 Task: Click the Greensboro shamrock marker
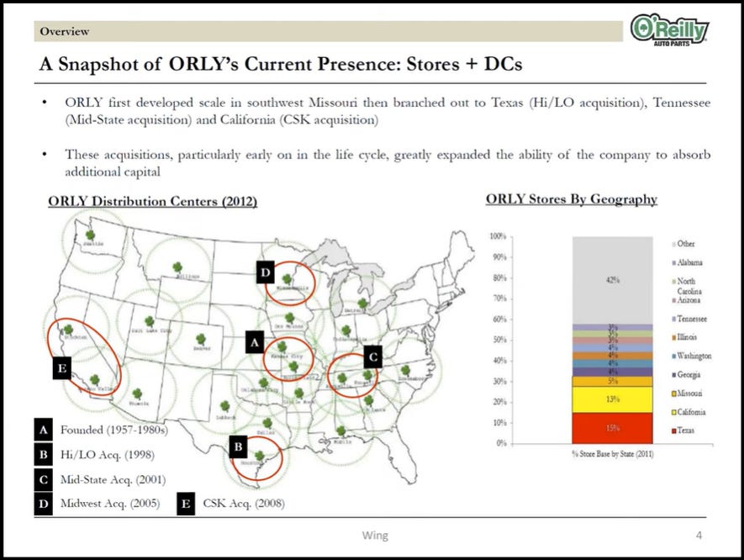click(x=405, y=370)
